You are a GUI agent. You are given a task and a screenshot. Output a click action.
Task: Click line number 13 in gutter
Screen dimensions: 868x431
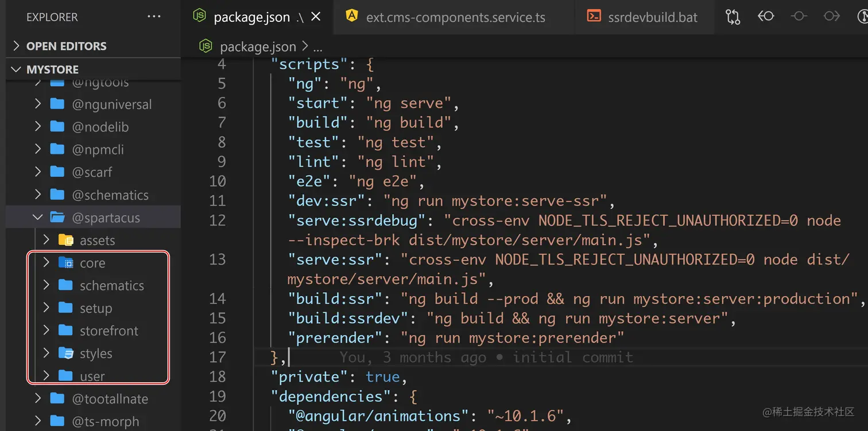point(218,259)
